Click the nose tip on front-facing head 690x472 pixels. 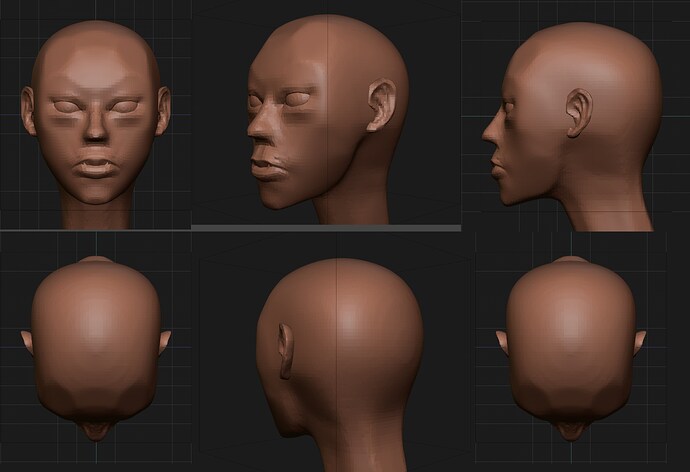[96, 135]
